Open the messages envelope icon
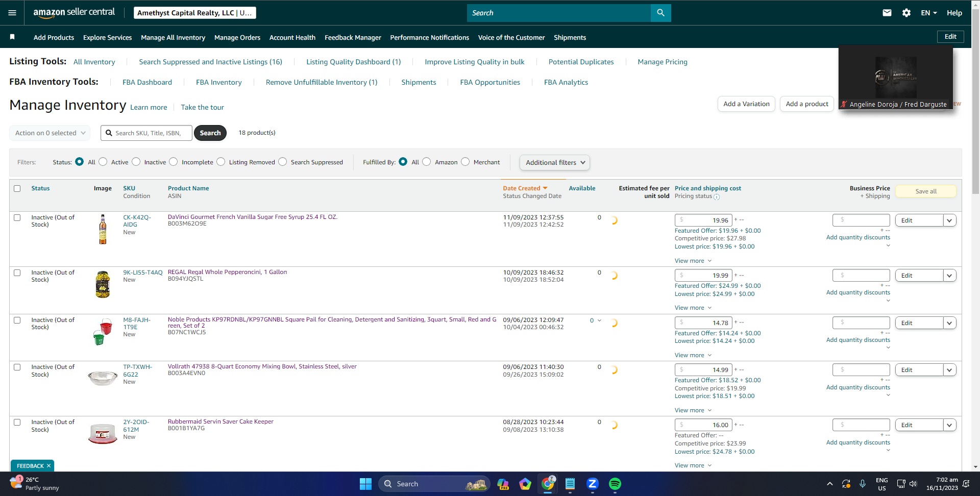Screen dimensions: 980x496 pyautogui.click(x=887, y=13)
